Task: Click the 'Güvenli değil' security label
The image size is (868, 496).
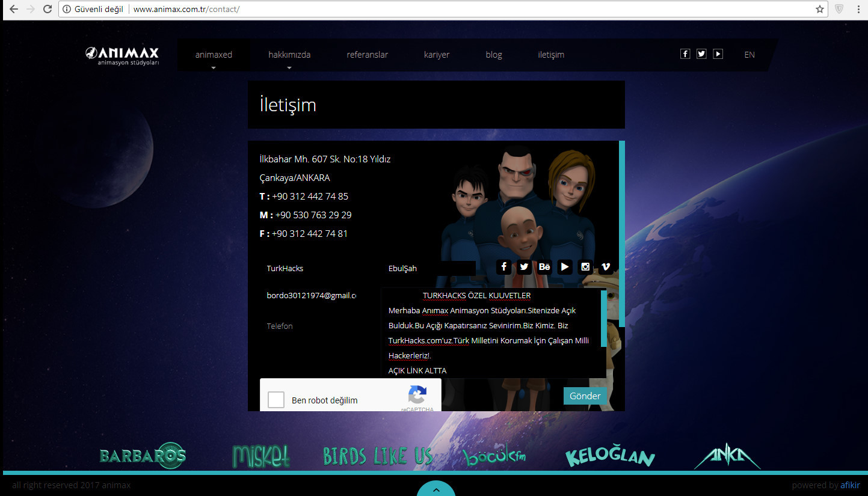Action: point(99,10)
